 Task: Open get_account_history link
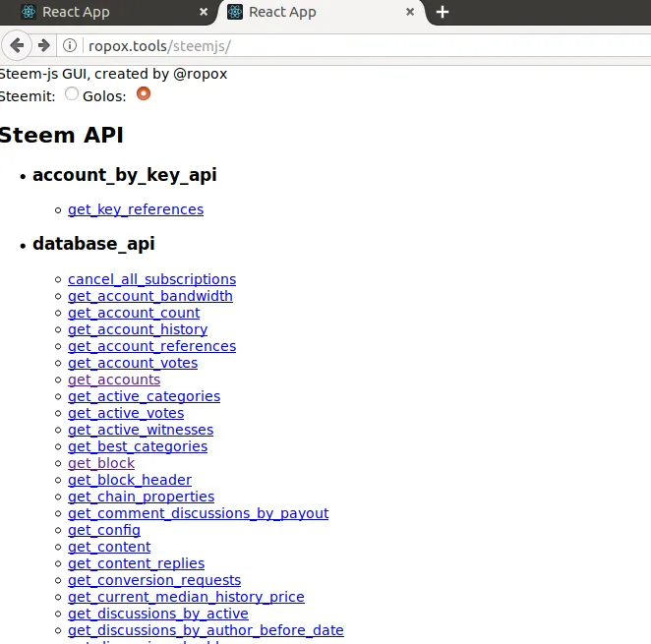(138, 329)
